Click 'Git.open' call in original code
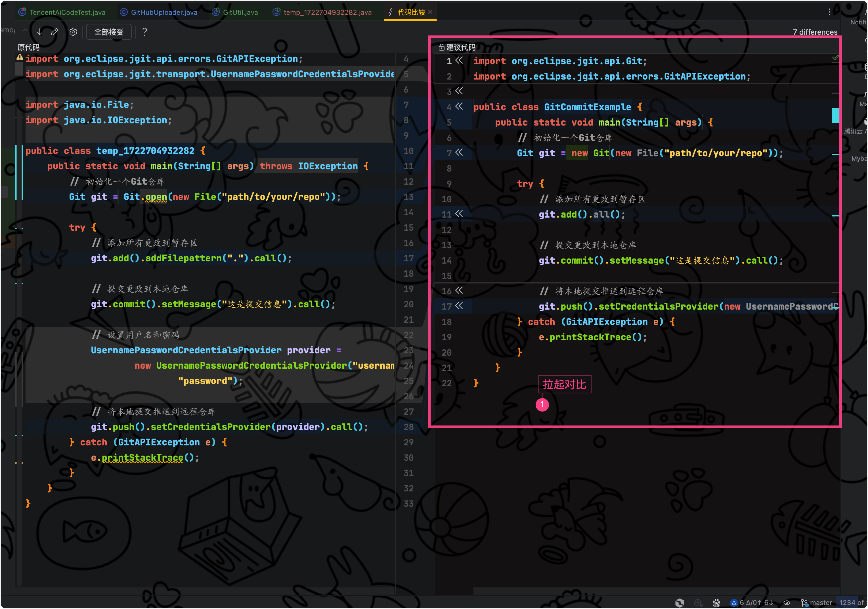Image resolution: width=868 pixels, height=609 pixels. click(x=145, y=197)
